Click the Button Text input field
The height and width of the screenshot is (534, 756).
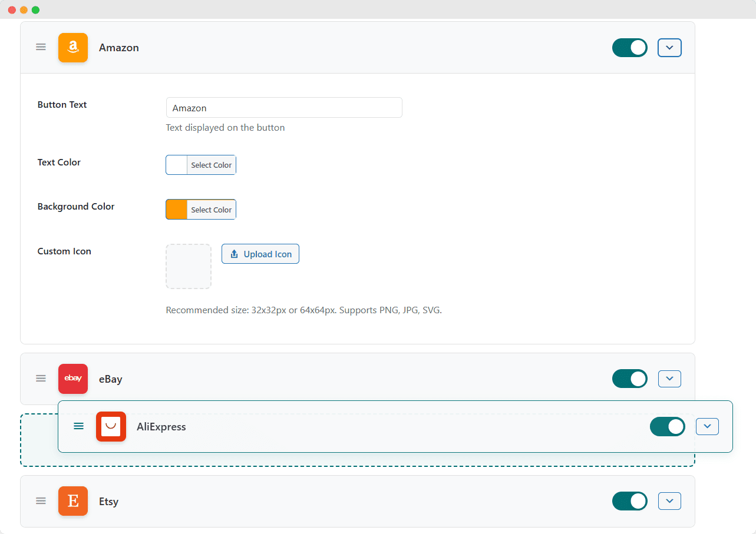click(x=284, y=107)
